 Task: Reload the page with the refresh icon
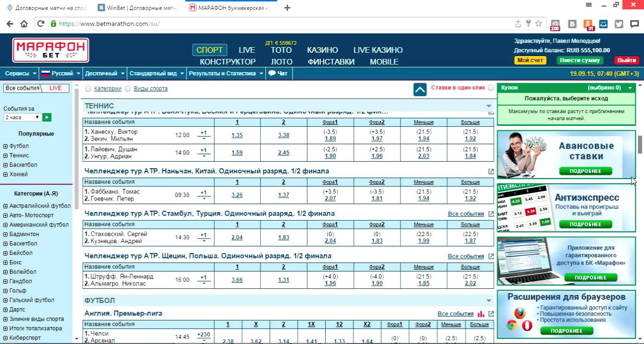(x=41, y=24)
